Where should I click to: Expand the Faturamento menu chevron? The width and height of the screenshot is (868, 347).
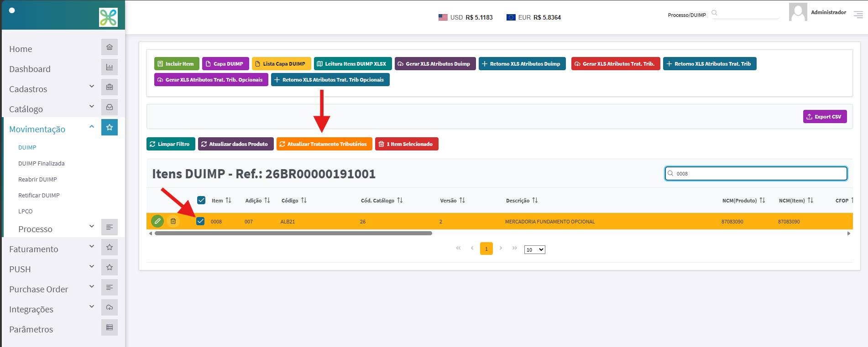click(x=92, y=246)
